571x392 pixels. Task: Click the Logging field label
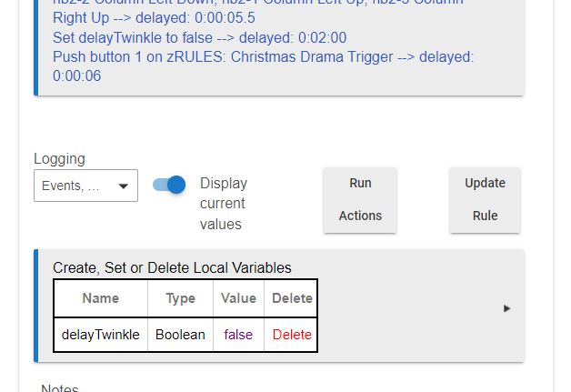[x=60, y=158]
